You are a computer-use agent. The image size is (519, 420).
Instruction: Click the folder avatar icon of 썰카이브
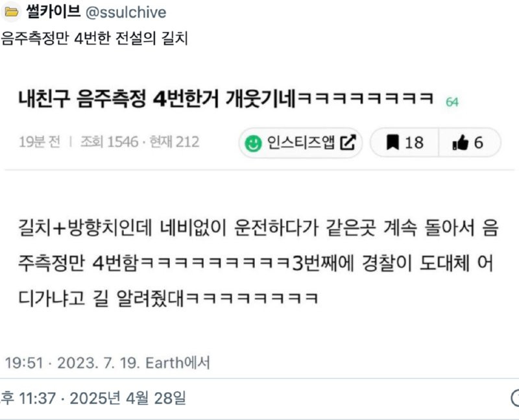point(11,12)
